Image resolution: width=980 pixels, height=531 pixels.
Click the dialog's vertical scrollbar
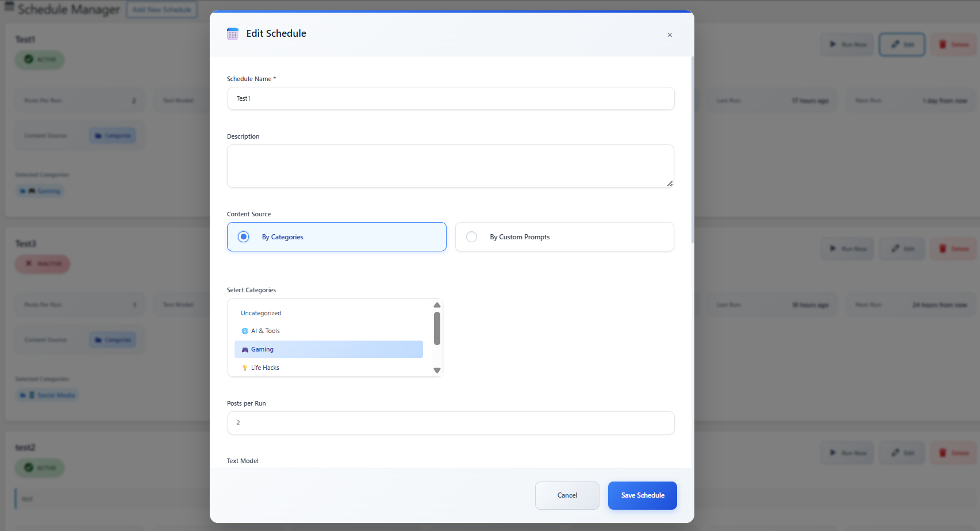[692, 150]
